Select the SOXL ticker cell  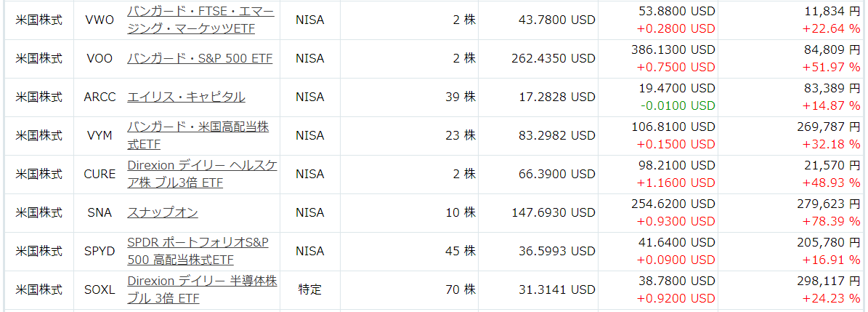pyautogui.click(x=100, y=289)
